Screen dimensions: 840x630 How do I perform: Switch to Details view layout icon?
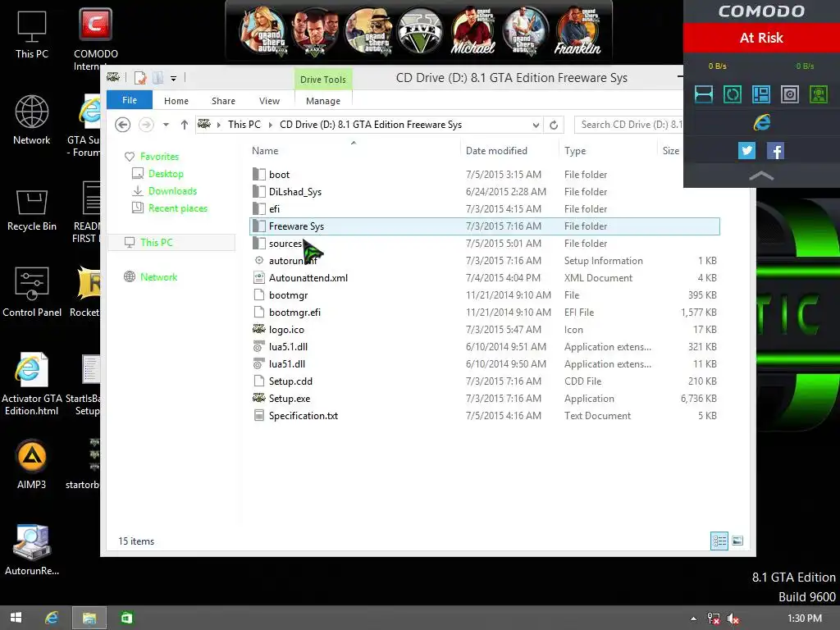click(x=719, y=541)
